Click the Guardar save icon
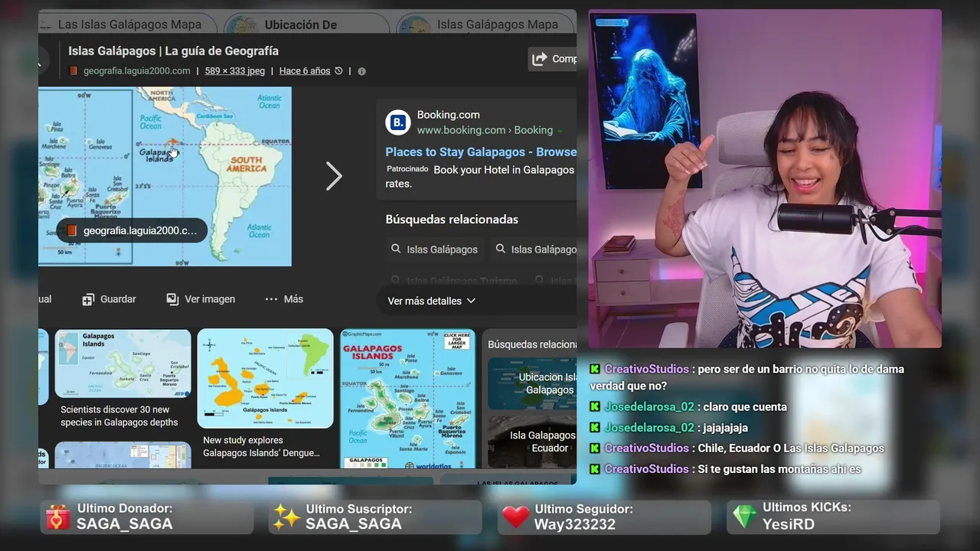 [88, 299]
